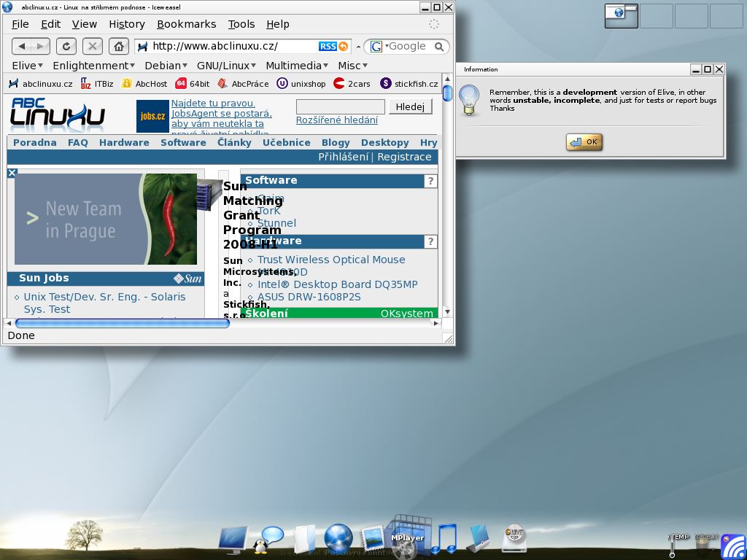Start search with the magnifying glass icon
This screenshot has width=747, height=560.
click(x=439, y=47)
